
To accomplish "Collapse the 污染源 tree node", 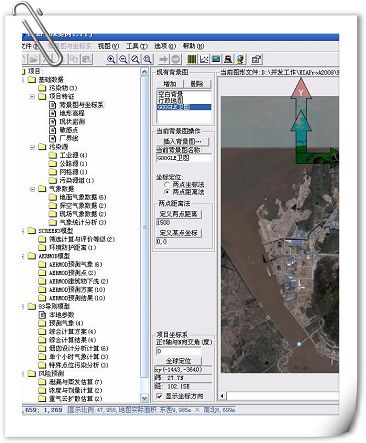I will [x=32, y=147].
